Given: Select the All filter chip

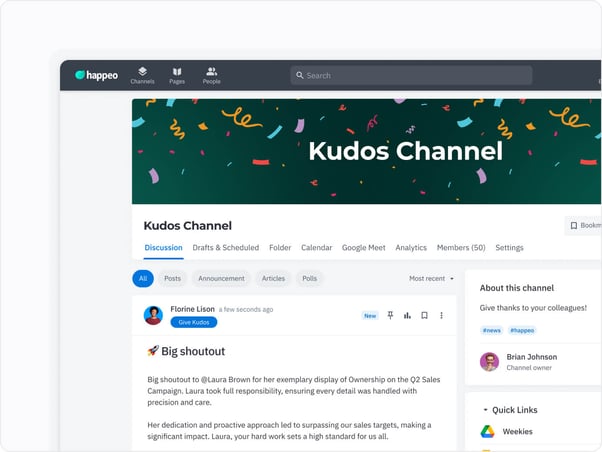Looking at the screenshot, I should (x=143, y=279).
